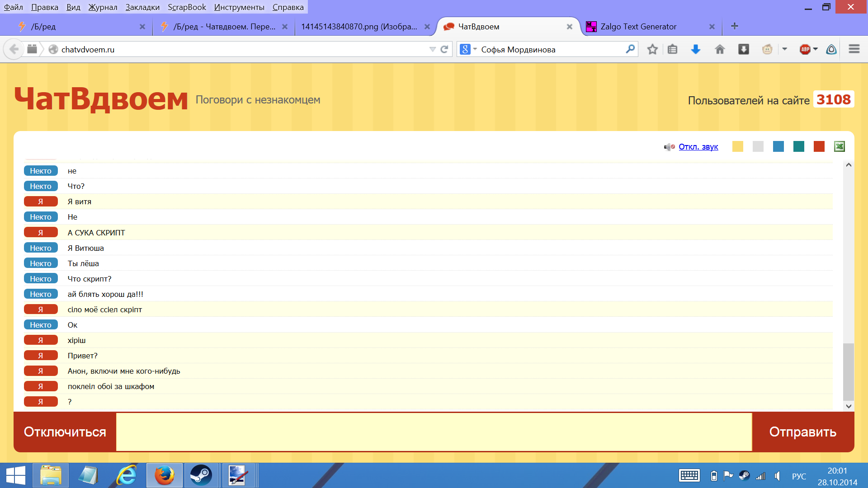Click the Adblock Plus icon
868x488 pixels.
[x=805, y=49]
